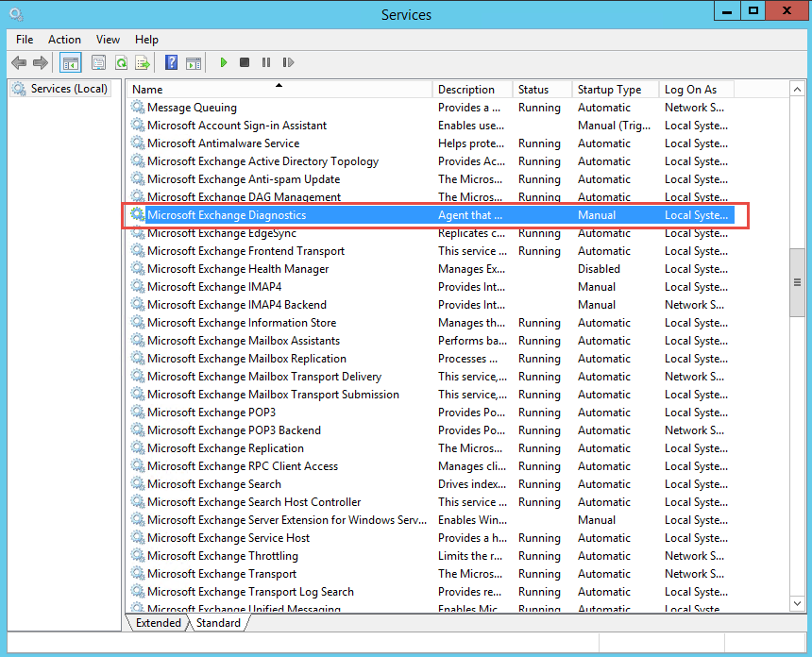Switch to the Standard tab
Image resolution: width=812 pixels, height=657 pixels.
coord(218,623)
